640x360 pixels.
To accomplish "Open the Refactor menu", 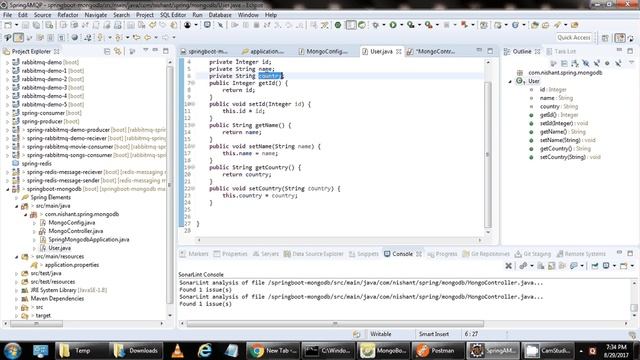I will tap(68, 15).
